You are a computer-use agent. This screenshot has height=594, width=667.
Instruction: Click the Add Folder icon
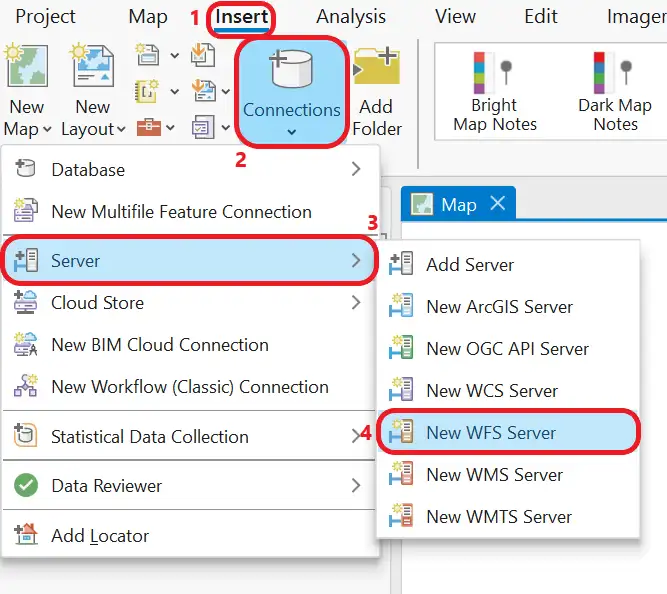(376, 70)
